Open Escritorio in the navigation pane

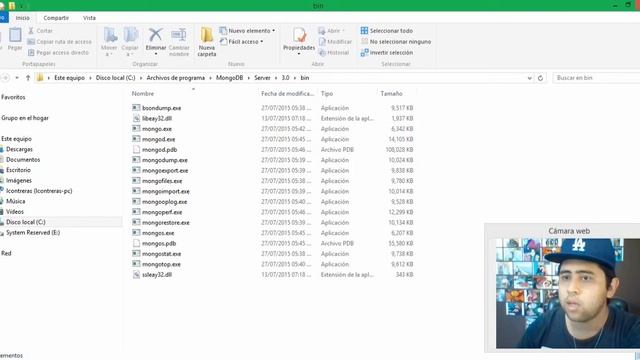coord(18,170)
